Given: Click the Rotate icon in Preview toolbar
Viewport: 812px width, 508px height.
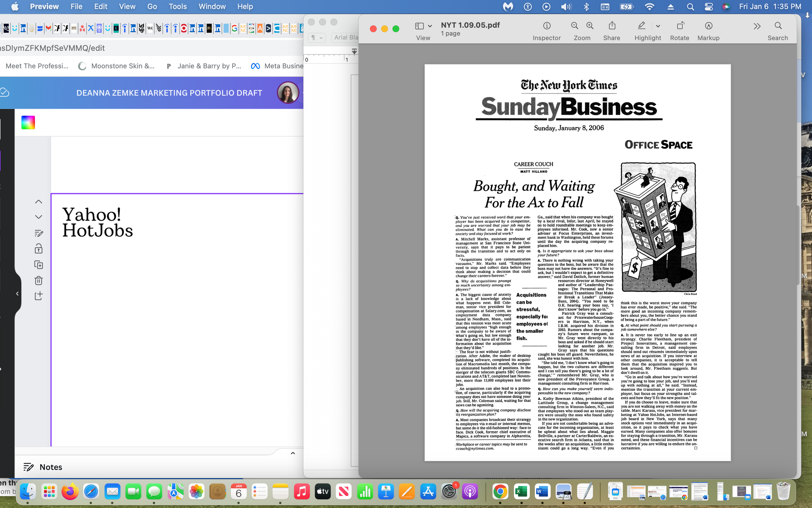Looking at the screenshot, I should pos(680,26).
